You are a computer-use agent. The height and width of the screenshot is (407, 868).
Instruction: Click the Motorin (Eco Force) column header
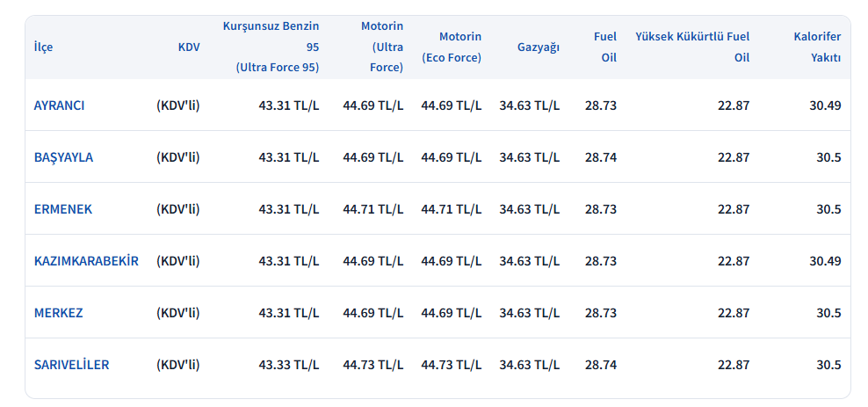(x=452, y=47)
